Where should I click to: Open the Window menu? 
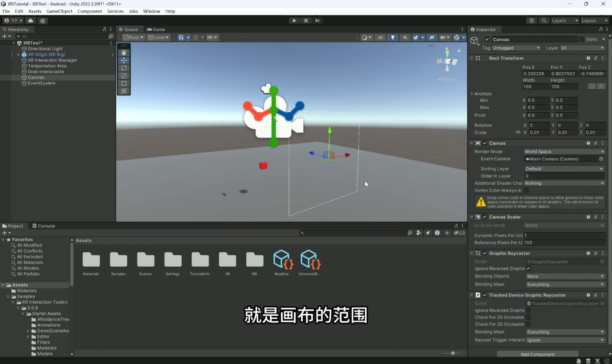(152, 11)
